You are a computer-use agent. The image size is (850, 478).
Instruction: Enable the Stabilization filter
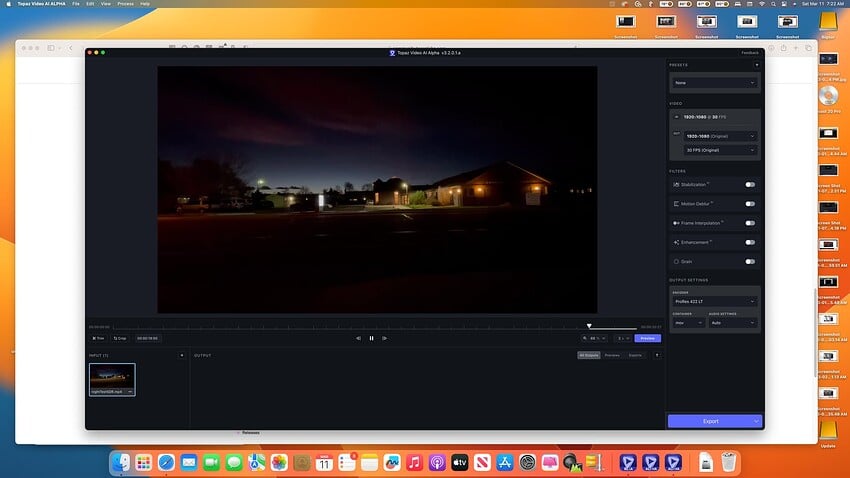(750, 184)
